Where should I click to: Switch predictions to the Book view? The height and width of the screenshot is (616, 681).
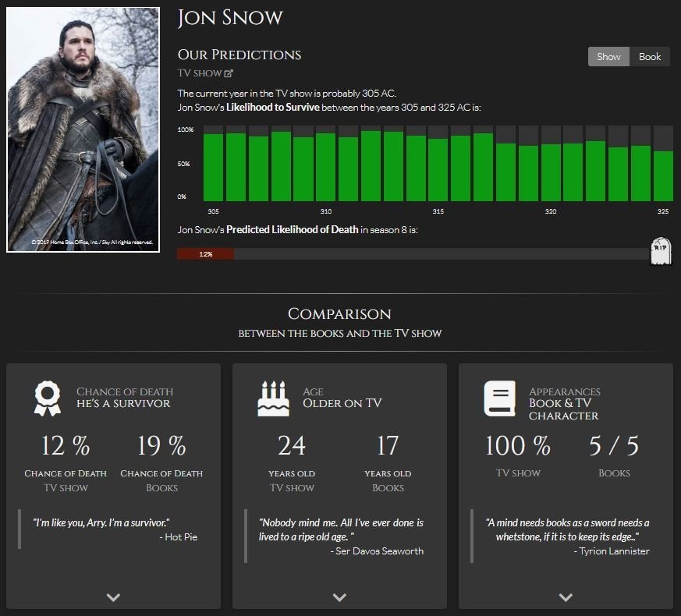pos(650,57)
